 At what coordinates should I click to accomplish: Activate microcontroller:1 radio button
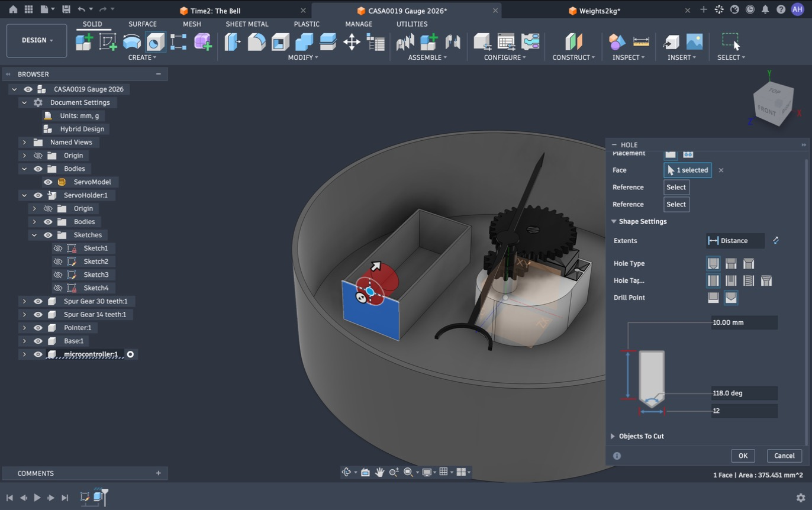point(130,354)
